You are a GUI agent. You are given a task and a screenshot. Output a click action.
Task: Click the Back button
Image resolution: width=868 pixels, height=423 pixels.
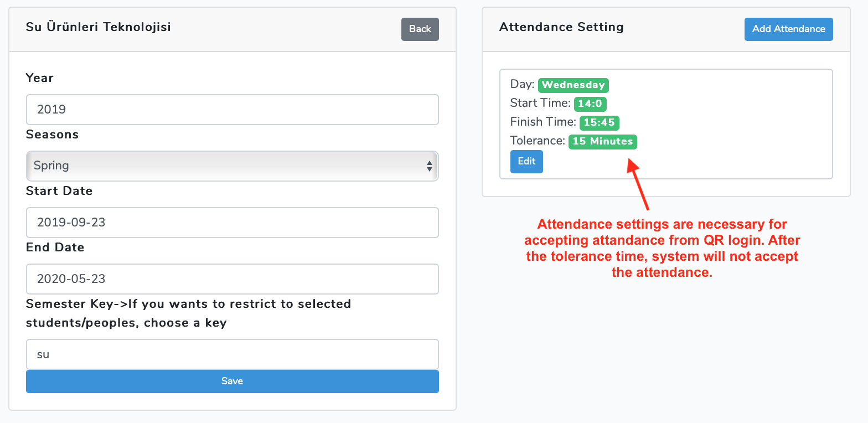(x=420, y=29)
